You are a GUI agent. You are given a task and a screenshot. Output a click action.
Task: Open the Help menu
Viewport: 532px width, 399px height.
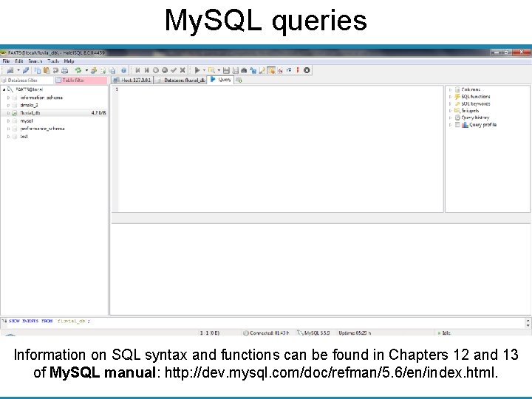(69, 61)
